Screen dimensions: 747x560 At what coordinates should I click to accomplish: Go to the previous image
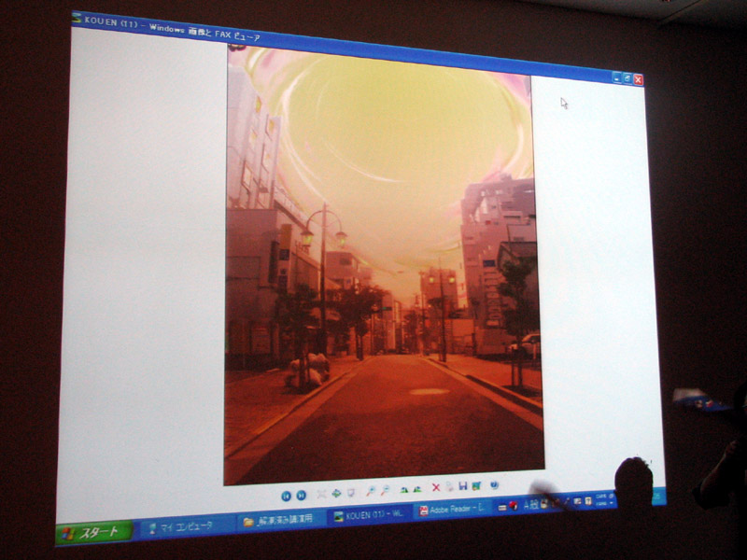point(287,496)
